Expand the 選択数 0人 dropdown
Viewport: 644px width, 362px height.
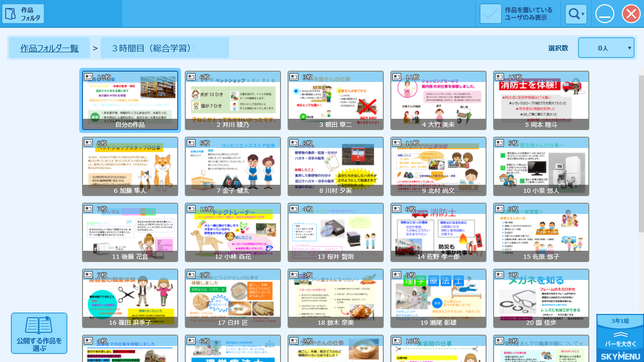click(606, 48)
